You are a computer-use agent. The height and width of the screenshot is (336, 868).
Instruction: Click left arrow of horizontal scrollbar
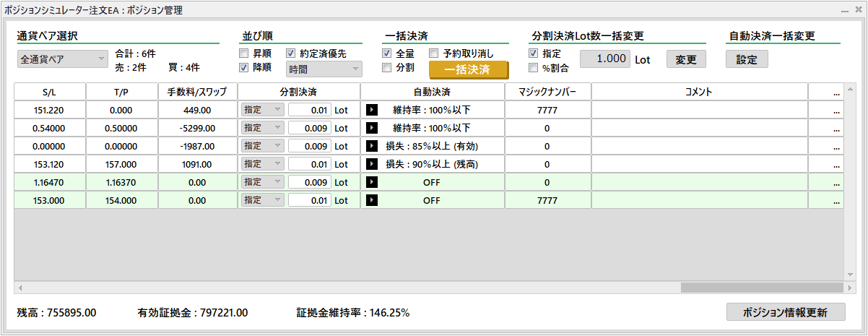click(20, 288)
